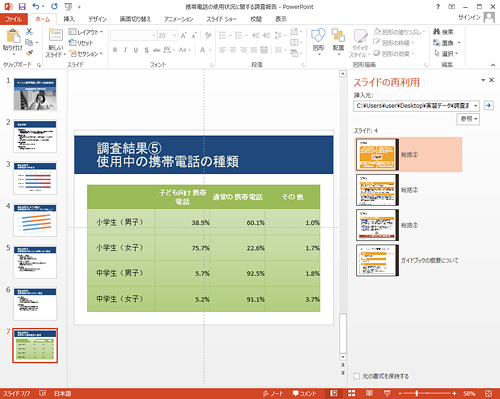The image size is (500, 399).
Task: Toggle text shadow S button
Action: coord(146,50)
